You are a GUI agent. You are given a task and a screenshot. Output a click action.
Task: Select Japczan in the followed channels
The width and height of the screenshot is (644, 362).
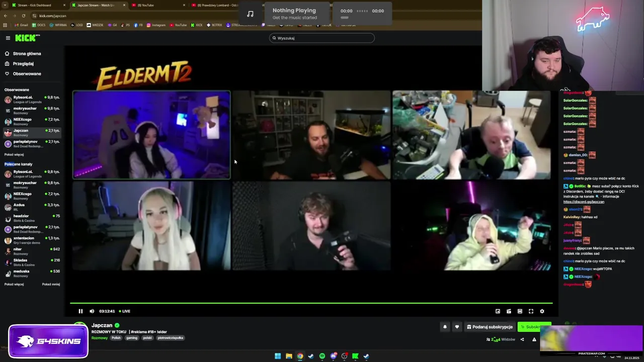coord(32,132)
